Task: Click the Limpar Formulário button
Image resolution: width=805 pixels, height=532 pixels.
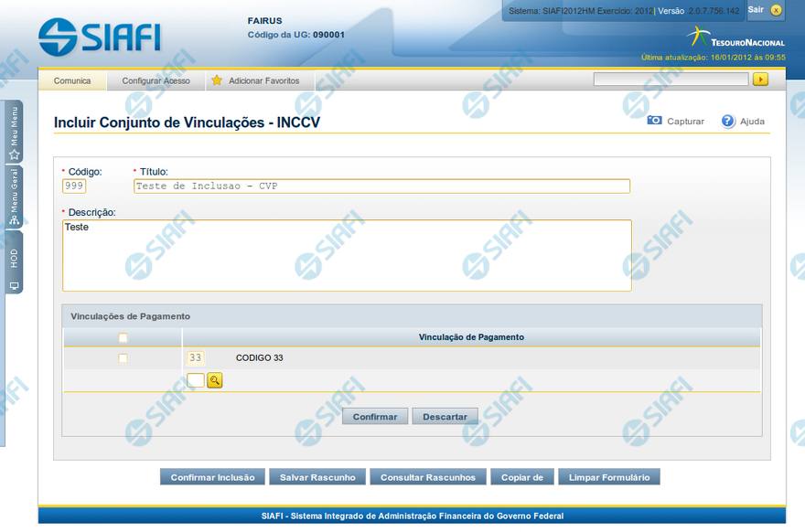Action: 608,477
